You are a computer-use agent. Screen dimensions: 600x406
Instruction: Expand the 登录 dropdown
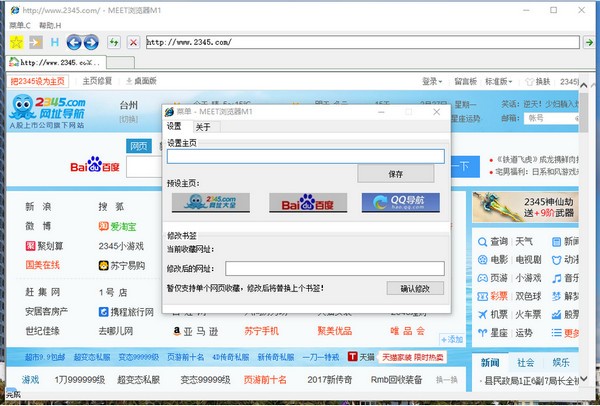(432, 82)
